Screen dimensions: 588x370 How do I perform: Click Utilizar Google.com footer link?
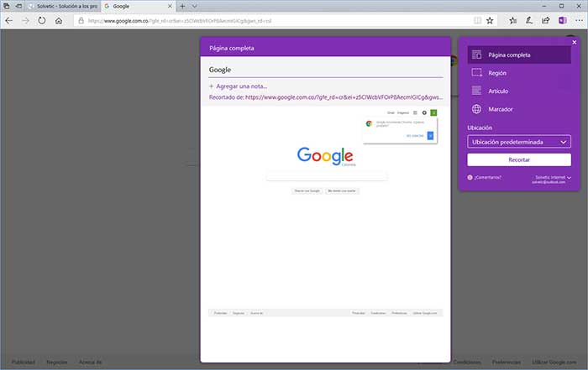point(554,362)
